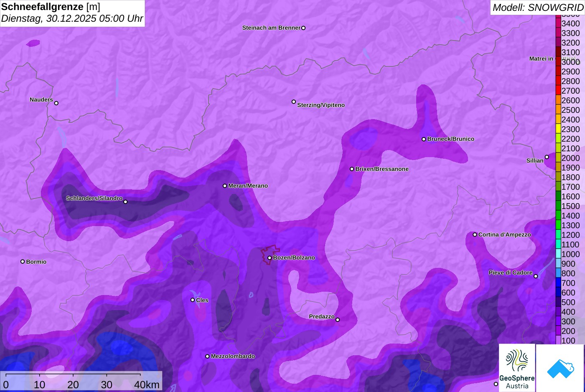Click the legend value 100

(568, 341)
